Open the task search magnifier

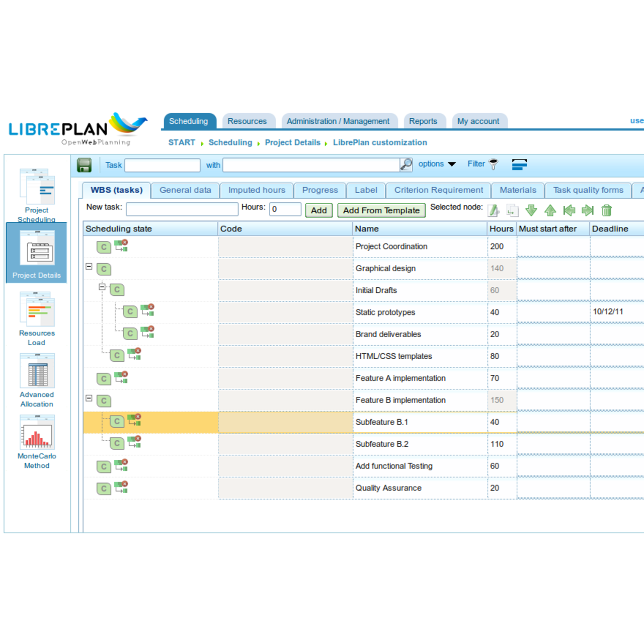[x=406, y=165]
